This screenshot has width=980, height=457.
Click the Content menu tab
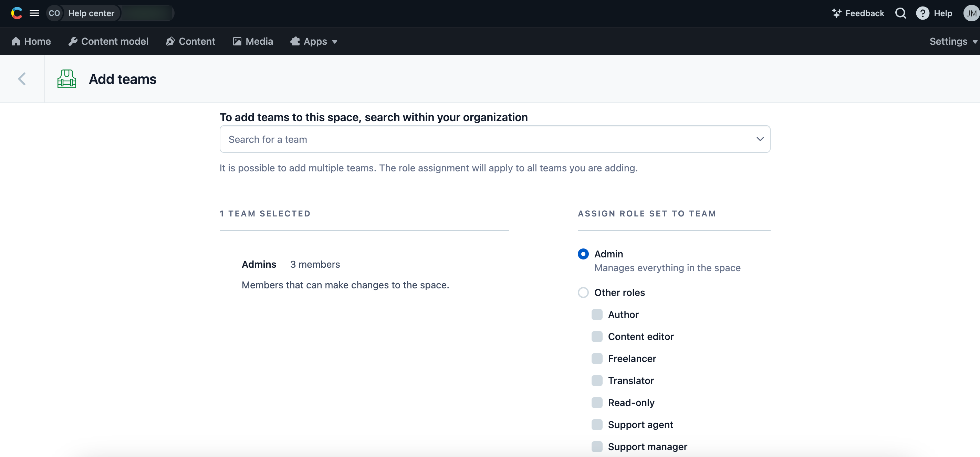[x=197, y=41]
